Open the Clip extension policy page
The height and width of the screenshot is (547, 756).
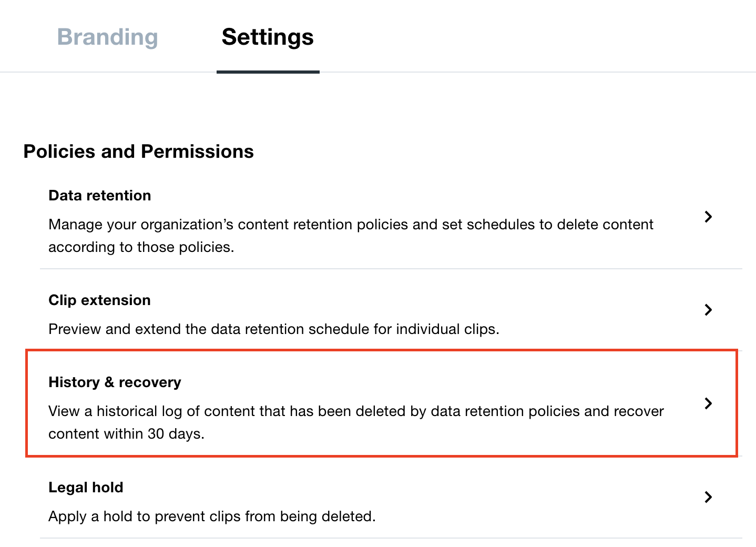click(x=99, y=300)
